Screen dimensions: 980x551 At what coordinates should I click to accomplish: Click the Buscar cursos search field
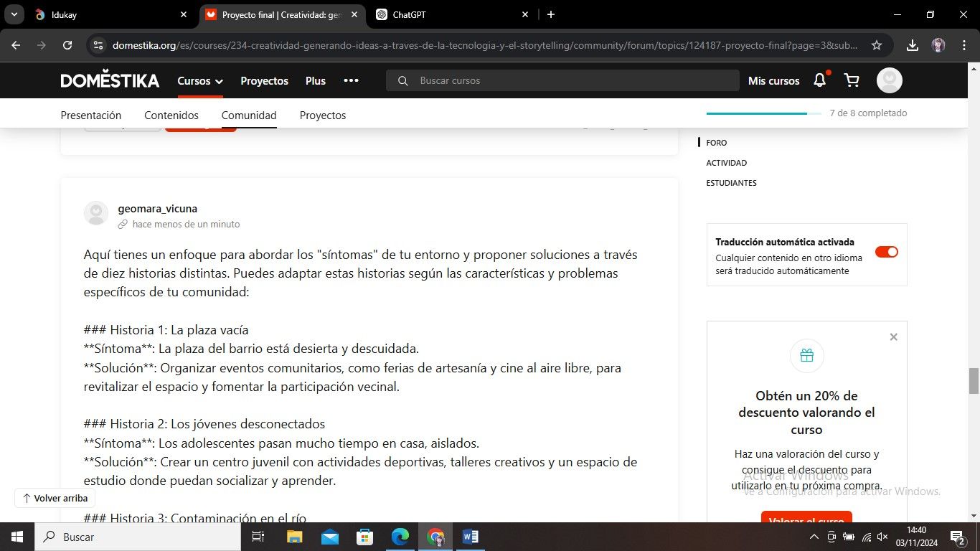562,80
